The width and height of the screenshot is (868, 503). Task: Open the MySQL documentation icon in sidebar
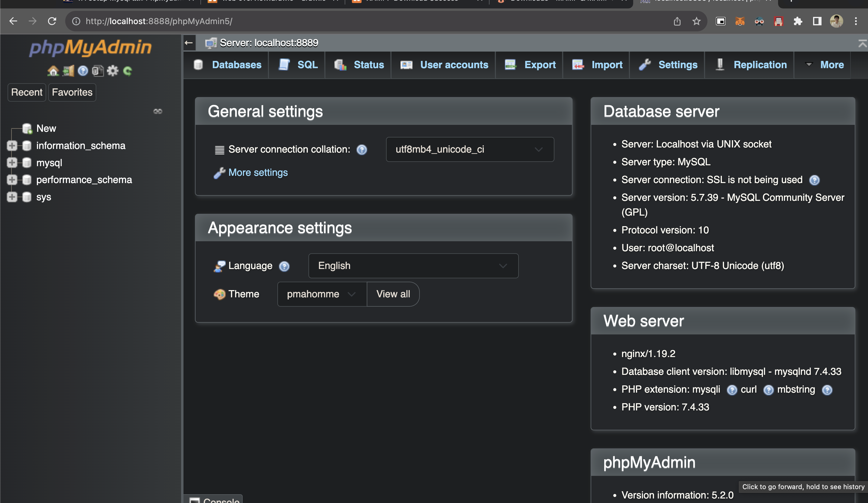tap(97, 71)
